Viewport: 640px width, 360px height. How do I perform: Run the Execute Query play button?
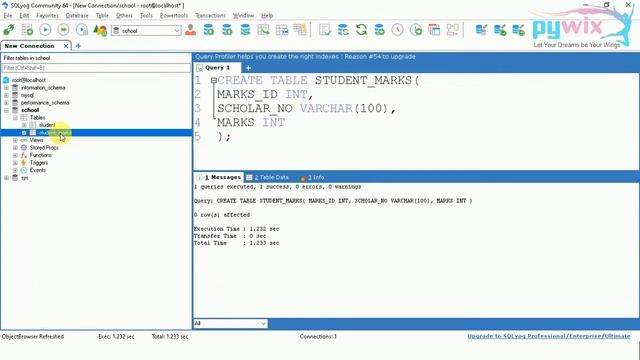(45, 30)
